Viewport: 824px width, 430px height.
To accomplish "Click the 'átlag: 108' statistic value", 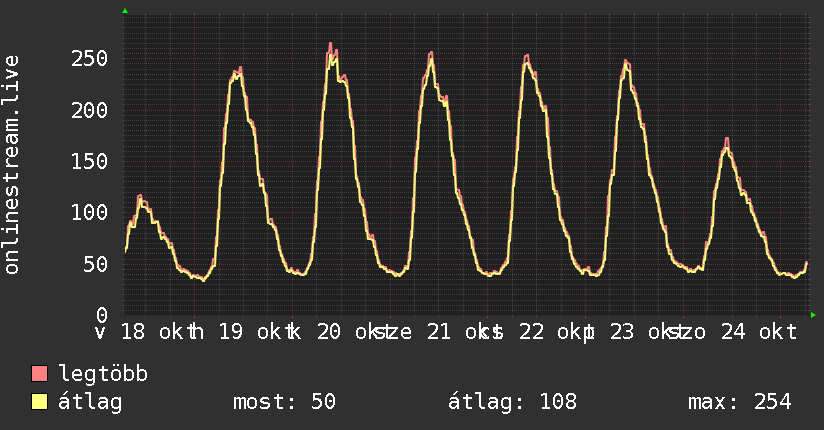I will pos(512,402).
